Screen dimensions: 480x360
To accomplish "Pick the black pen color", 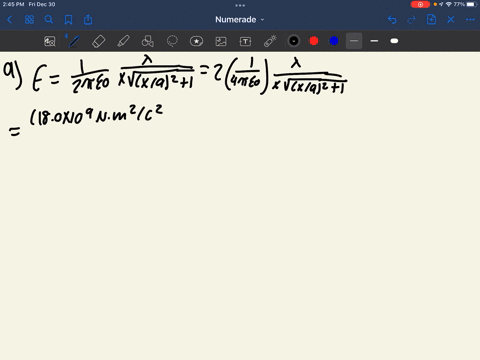I will tap(294, 41).
